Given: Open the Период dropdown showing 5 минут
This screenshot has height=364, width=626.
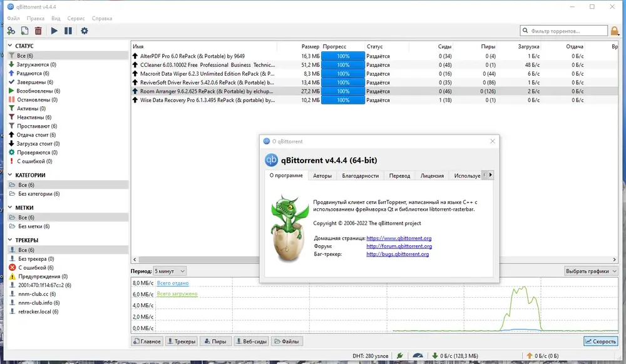Looking at the screenshot, I should tap(170, 271).
